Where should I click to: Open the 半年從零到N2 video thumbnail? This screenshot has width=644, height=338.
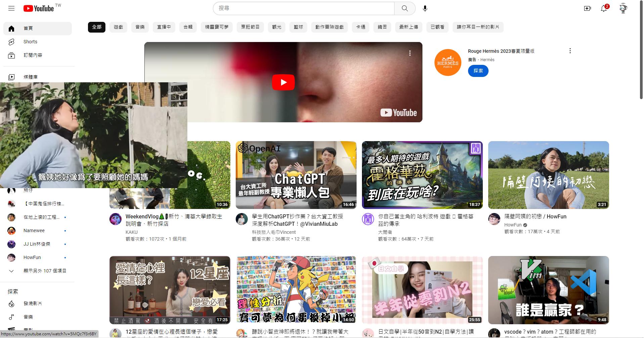[x=422, y=290]
